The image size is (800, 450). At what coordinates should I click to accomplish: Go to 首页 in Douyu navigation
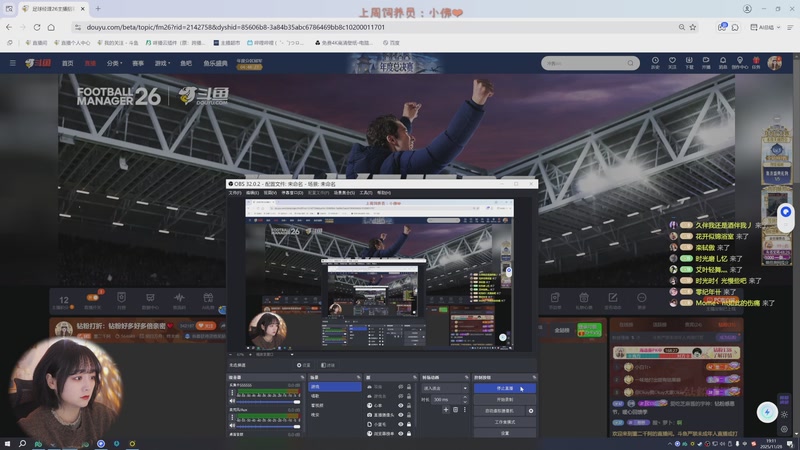tap(67, 63)
